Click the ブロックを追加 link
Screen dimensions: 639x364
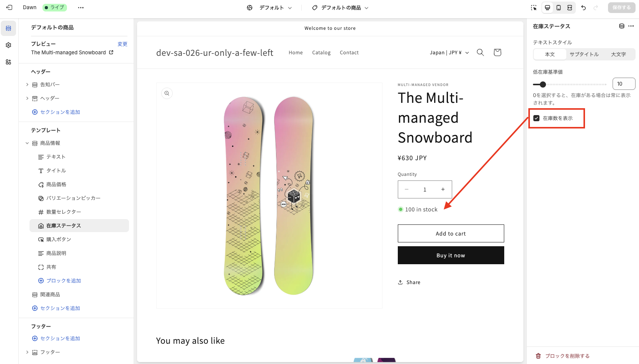tap(64, 281)
